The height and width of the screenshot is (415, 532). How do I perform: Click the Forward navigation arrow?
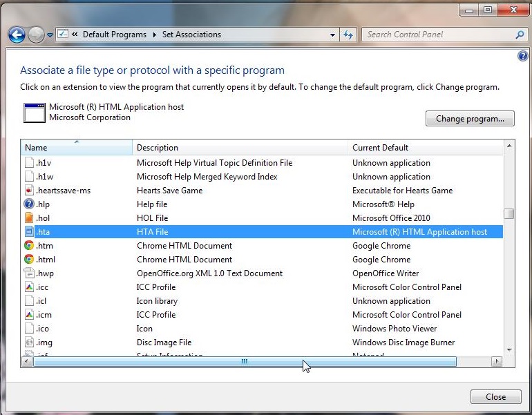pyautogui.click(x=36, y=35)
